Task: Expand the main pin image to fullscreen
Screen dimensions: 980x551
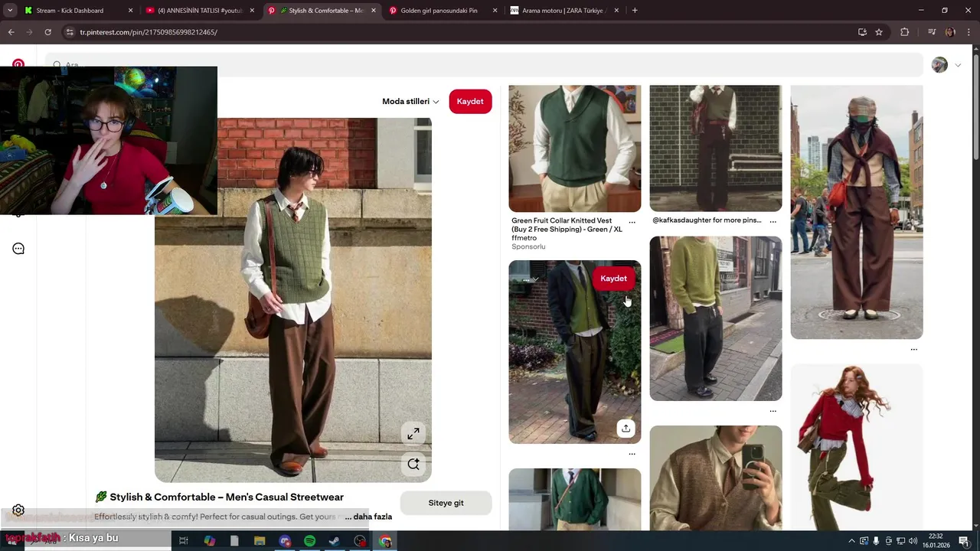Action: click(x=413, y=433)
